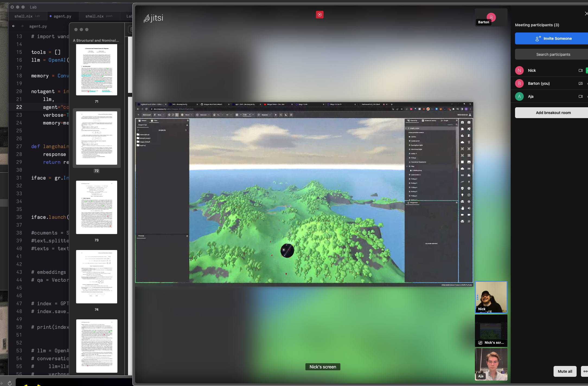Click Barton's disabled camera icon

pos(580,83)
